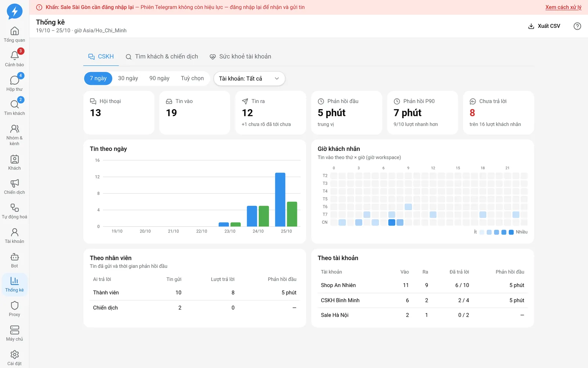Image resolution: width=588 pixels, height=368 pixels.
Task: Select the 7 ngày range
Action: (98, 78)
